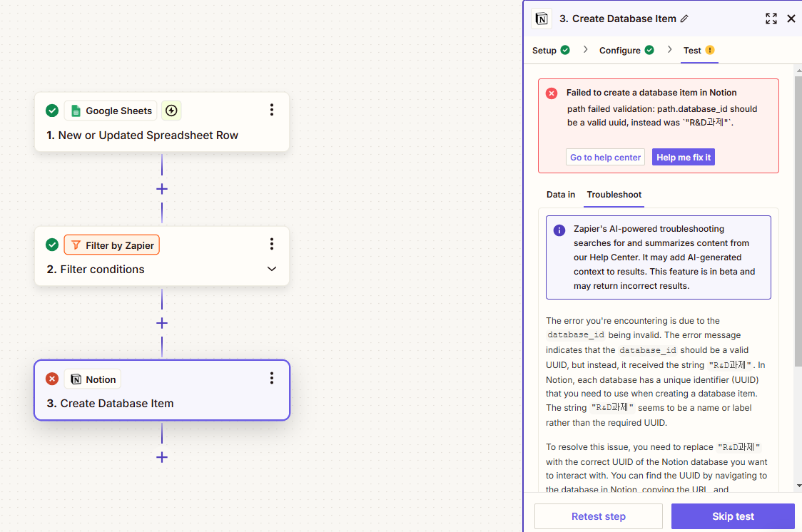The image size is (802, 532).
Task: Click the chevron between Configure and Test
Action: click(x=669, y=50)
